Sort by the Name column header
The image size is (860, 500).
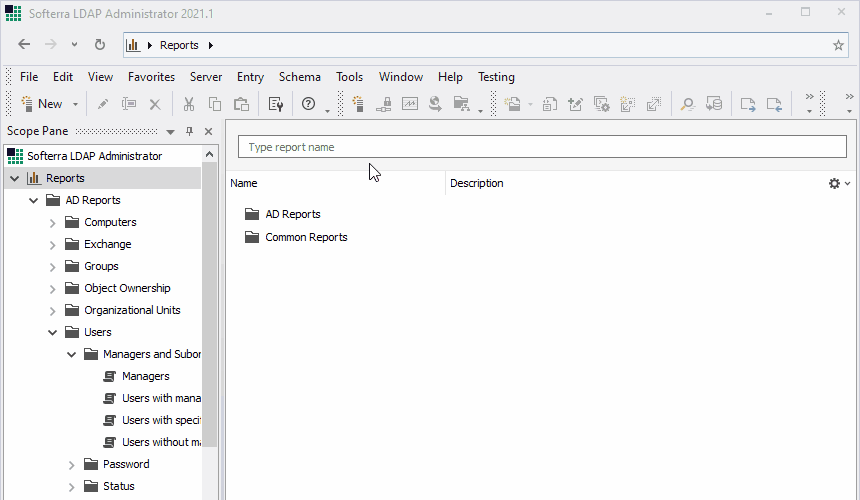[336, 183]
